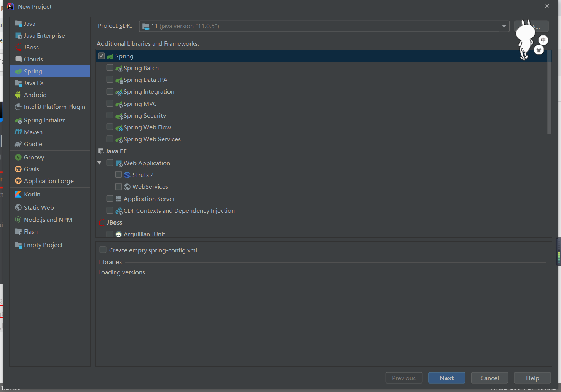Select the Spring Security row label
Image resolution: width=561 pixels, height=392 pixels.
[x=145, y=115]
